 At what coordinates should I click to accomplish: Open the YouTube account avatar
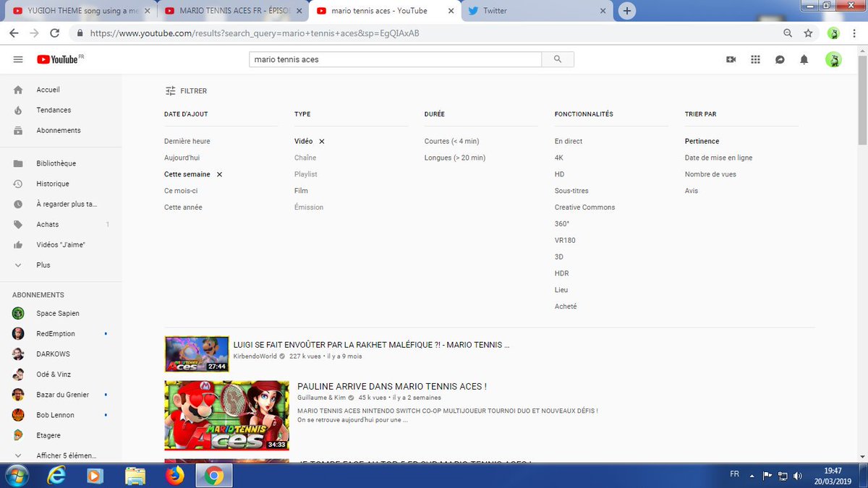pyautogui.click(x=833, y=59)
